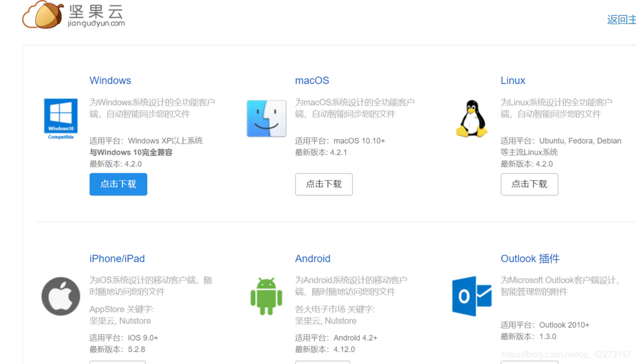636x364 pixels.
Task: Click the text '最新版本: 4.12.0'
Action: coord(325,350)
